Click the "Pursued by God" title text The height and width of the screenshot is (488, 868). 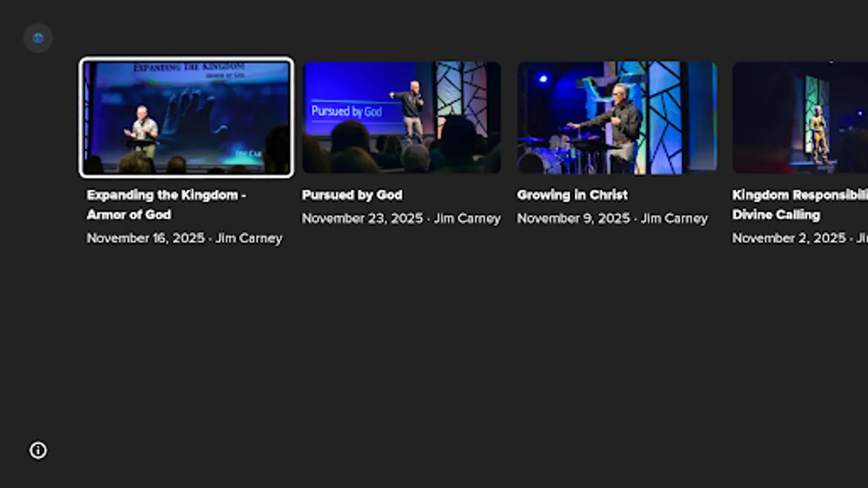point(352,195)
